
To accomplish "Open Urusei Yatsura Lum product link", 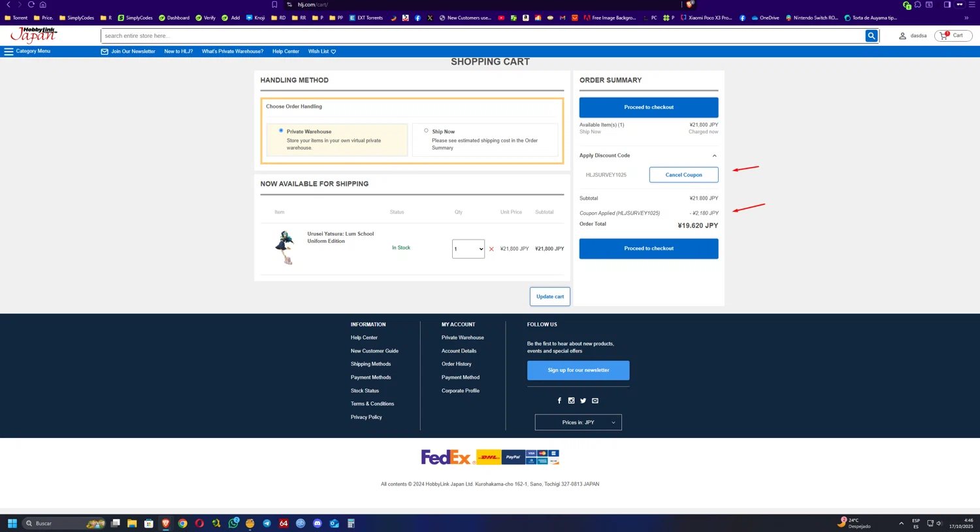I will pyautogui.click(x=340, y=237).
